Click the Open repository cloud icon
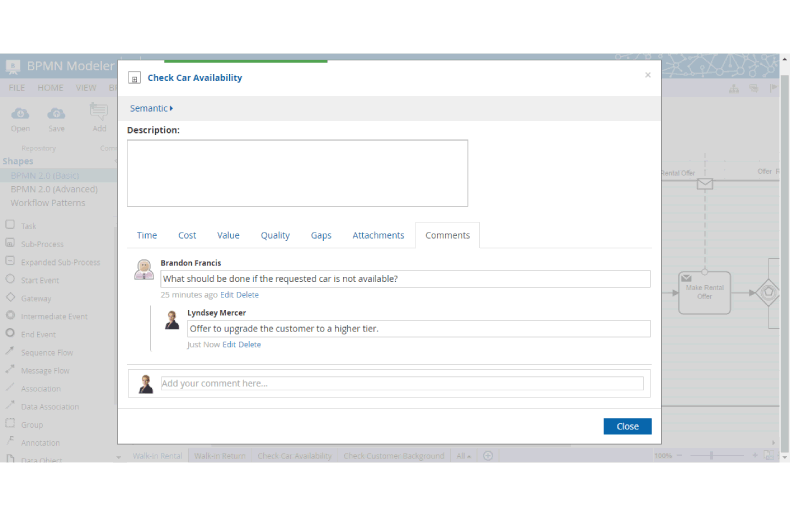This screenshot has width=790, height=515. click(x=20, y=114)
